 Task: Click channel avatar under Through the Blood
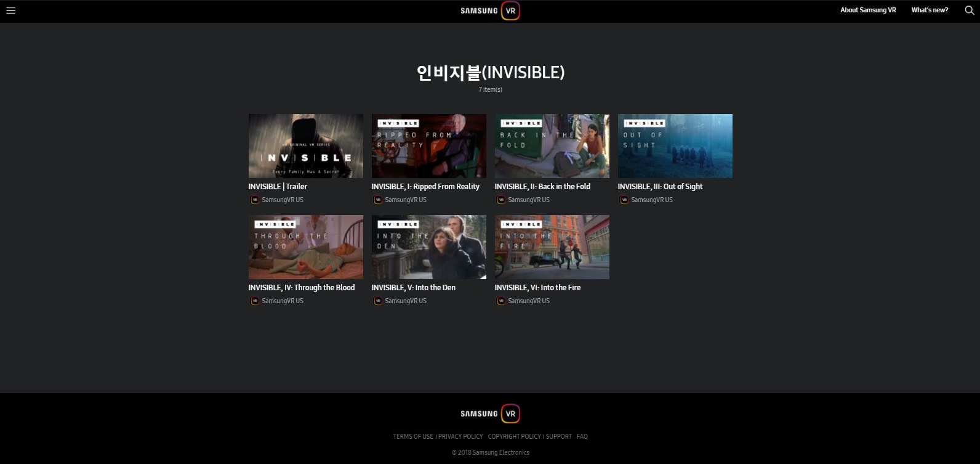[254, 301]
